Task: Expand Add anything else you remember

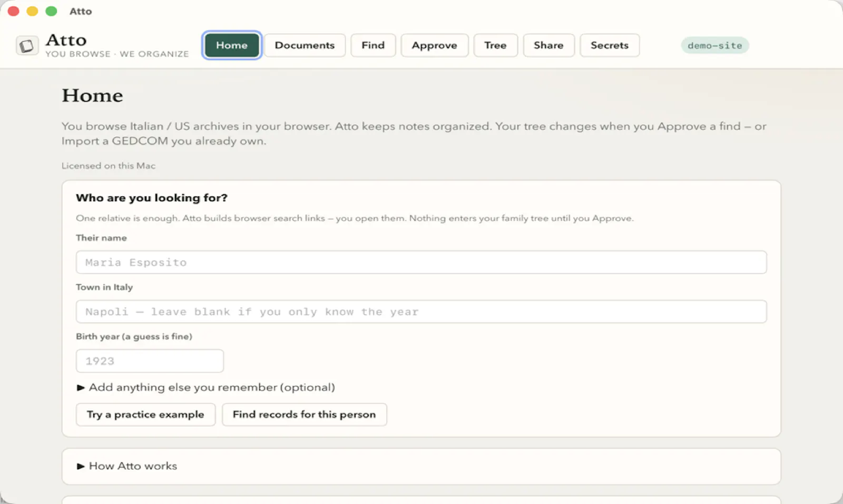Action: pos(206,388)
